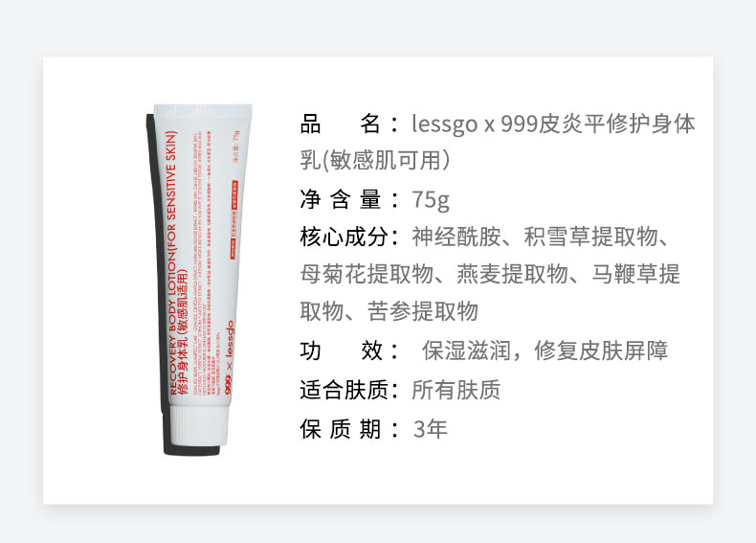
Task: Click the 适合肤质 label
Action: [x=344, y=390]
